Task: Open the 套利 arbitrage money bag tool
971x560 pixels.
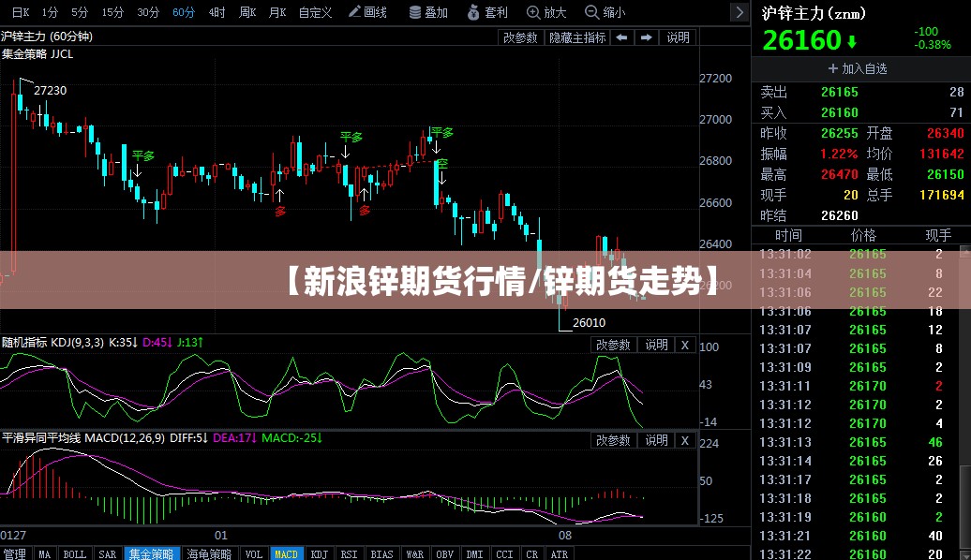Action: tap(487, 12)
